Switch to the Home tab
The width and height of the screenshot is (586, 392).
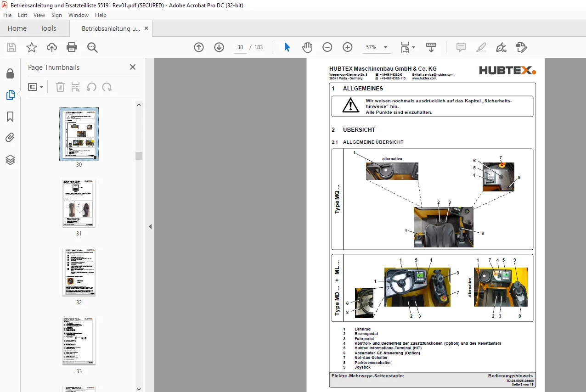coord(17,28)
